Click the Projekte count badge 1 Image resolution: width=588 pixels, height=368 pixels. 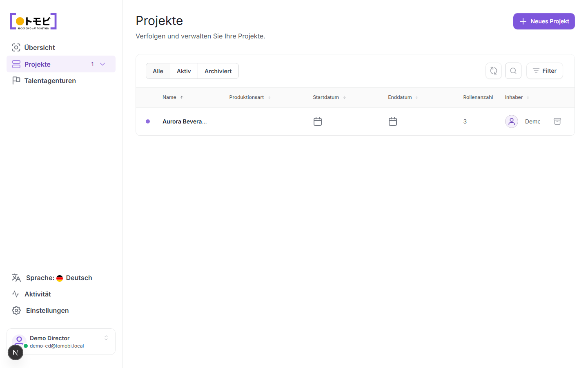pyautogui.click(x=93, y=64)
